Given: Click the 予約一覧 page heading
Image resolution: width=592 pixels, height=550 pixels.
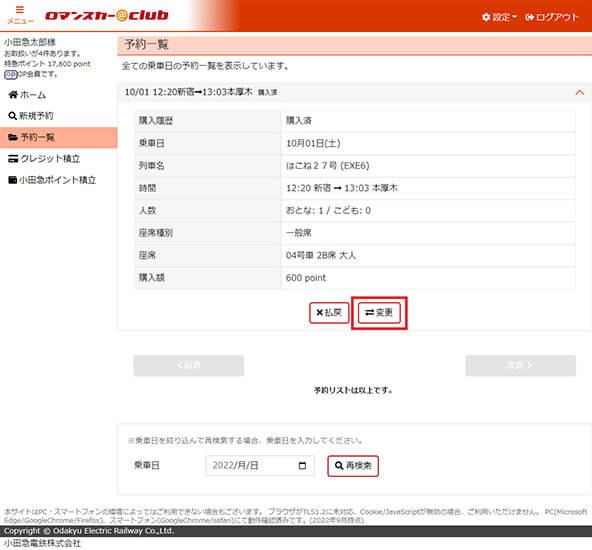Looking at the screenshot, I should pyautogui.click(x=146, y=44).
